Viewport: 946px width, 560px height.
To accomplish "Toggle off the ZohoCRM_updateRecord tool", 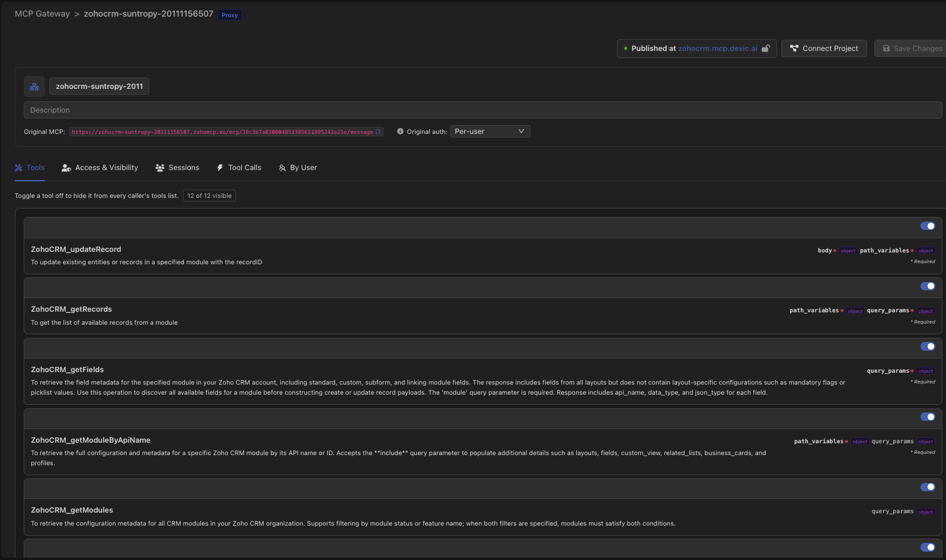I will coord(928,226).
